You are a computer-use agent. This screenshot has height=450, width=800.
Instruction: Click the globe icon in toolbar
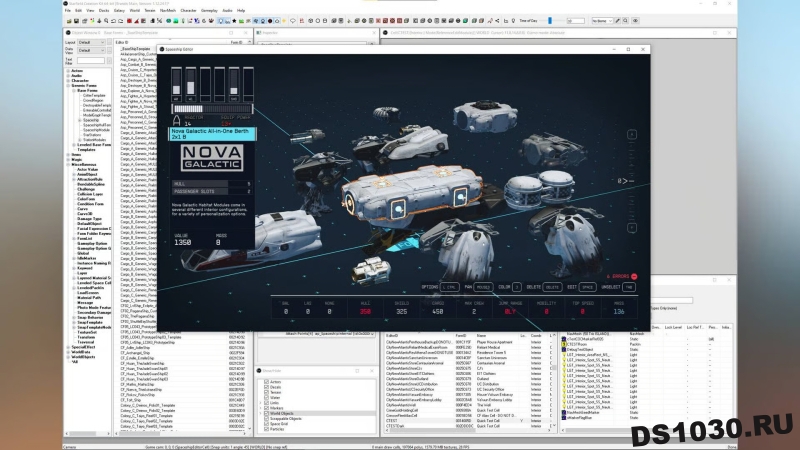coord(168,21)
